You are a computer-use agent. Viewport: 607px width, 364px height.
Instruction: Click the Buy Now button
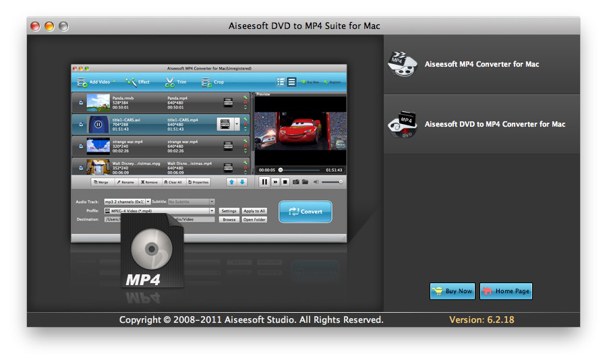(452, 291)
